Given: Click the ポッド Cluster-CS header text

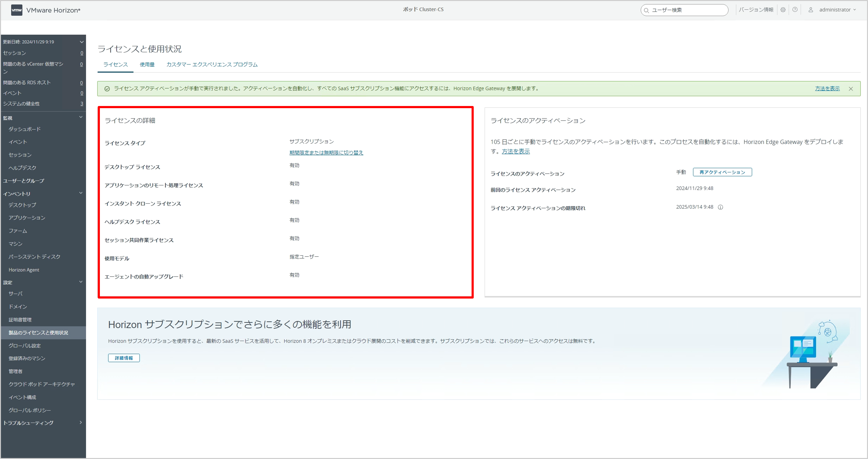Looking at the screenshot, I should (423, 10).
